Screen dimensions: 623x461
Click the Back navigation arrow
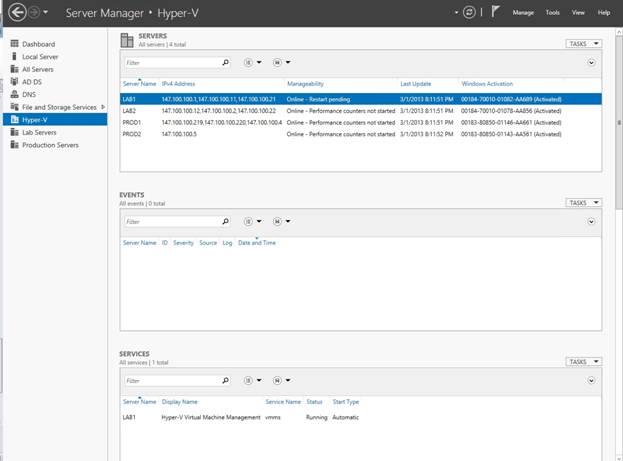[x=17, y=12]
